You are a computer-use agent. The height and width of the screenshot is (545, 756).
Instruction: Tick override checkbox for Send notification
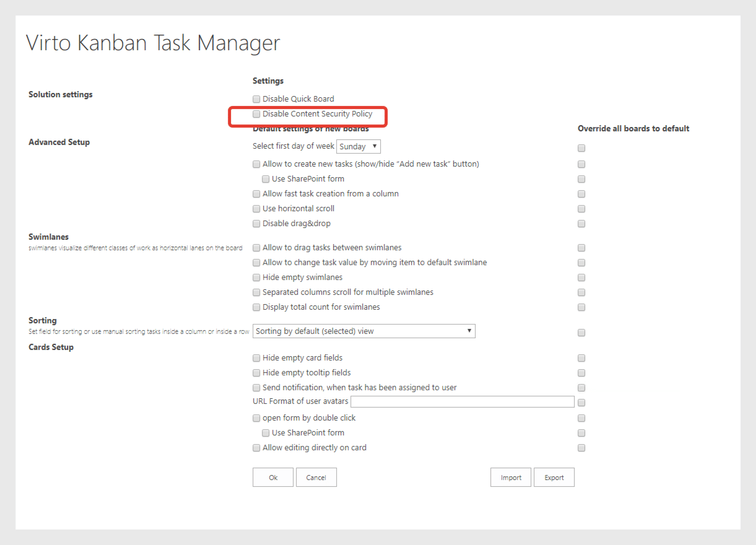click(581, 388)
